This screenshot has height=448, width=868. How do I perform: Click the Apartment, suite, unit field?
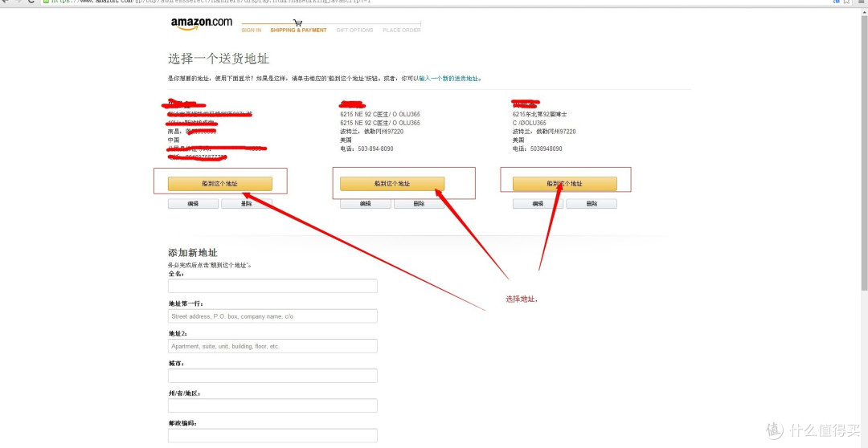(272, 346)
